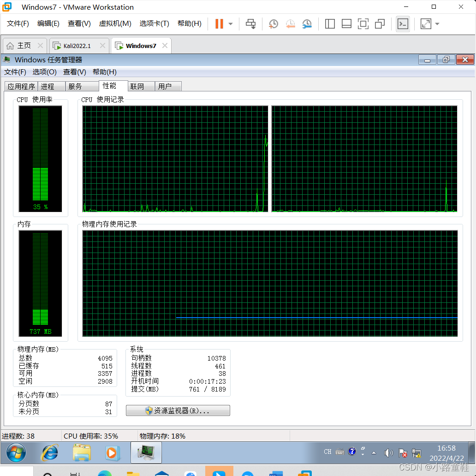
Task: Click the language bar help icon
Action: [x=352, y=452]
